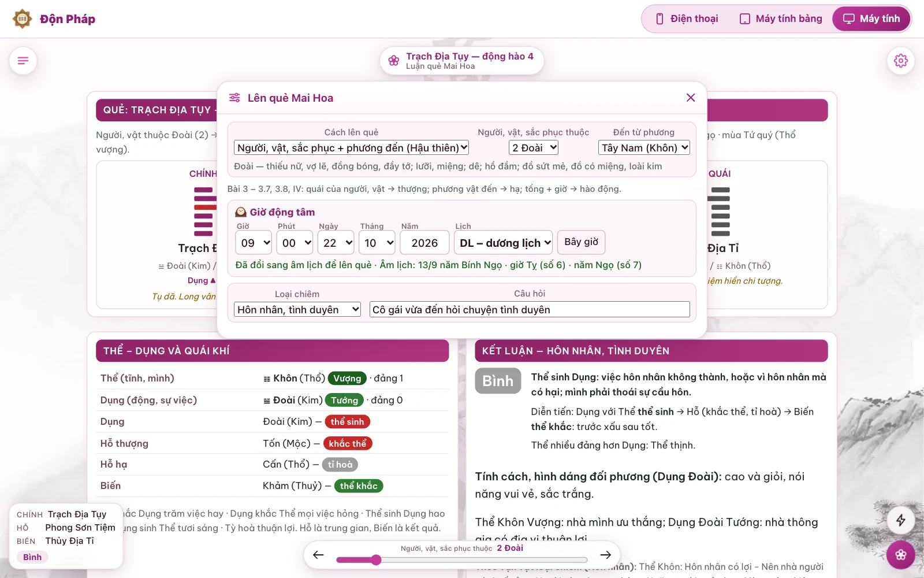Image resolution: width=924 pixels, height=578 pixels.
Task: Click the Bây giờ button
Action: [581, 242]
